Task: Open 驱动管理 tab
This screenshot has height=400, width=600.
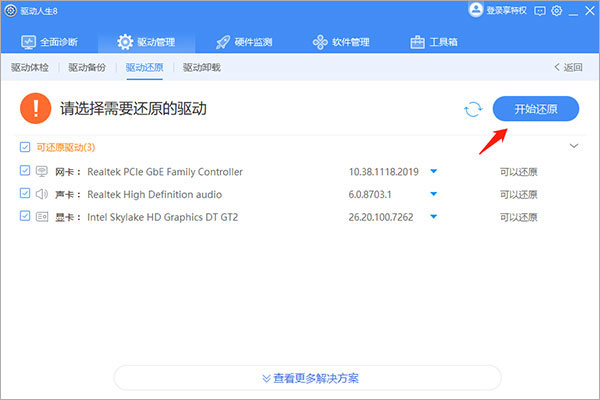Action: point(146,42)
